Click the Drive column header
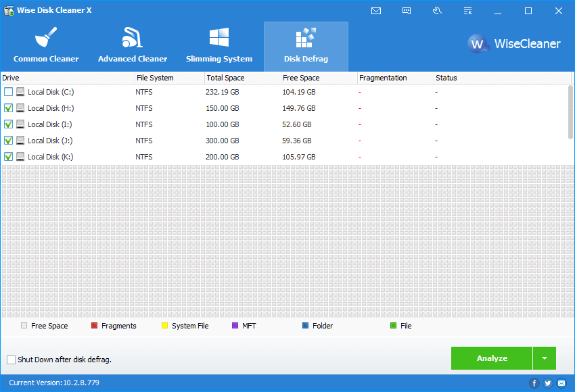The width and height of the screenshot is (575, 392). [x=68, y=78]
